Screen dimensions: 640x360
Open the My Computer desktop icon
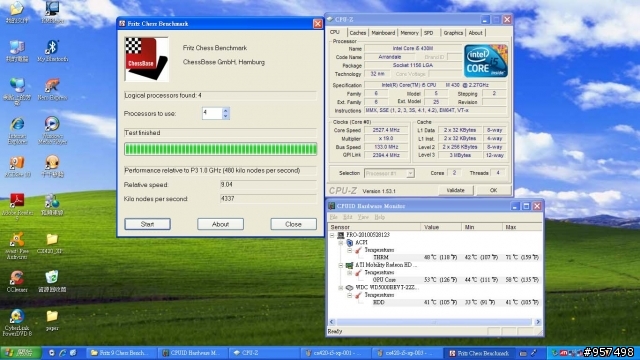17,51
